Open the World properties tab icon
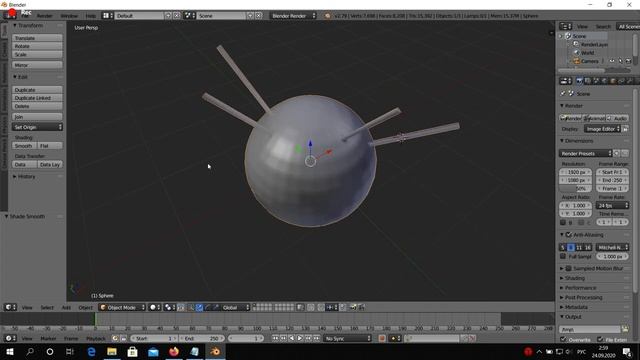 click(x=604, y=81)
